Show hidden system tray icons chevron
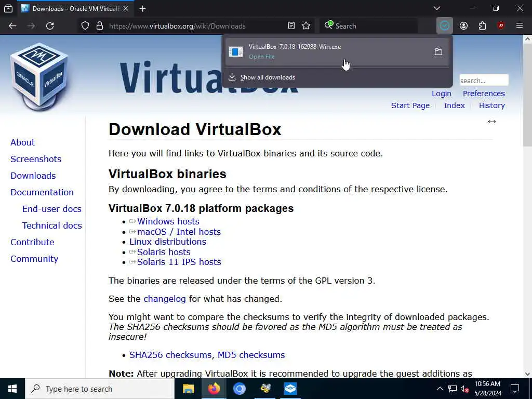 click(440, 389)
